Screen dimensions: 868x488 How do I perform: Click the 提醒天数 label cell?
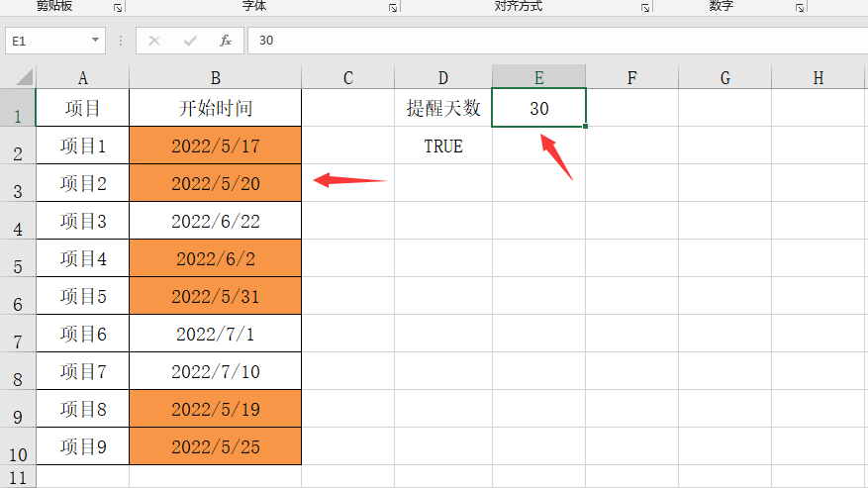coord(443,108)
